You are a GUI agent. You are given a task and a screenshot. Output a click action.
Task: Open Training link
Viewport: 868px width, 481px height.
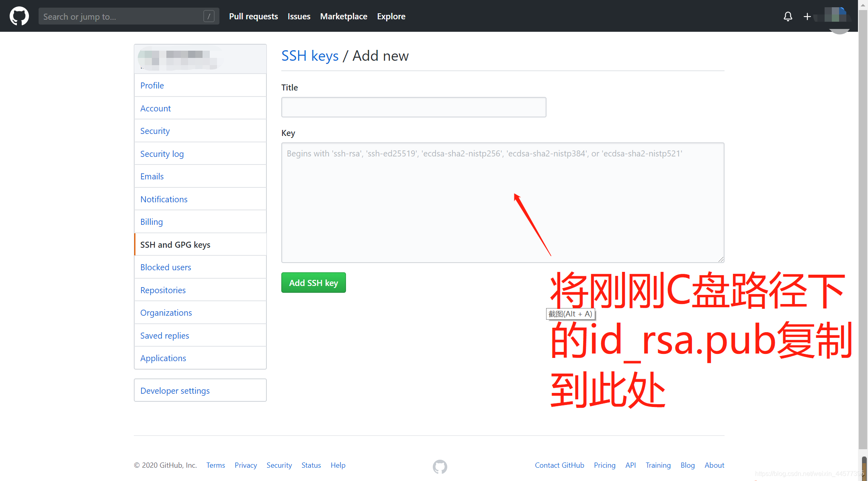coord(658,465)
